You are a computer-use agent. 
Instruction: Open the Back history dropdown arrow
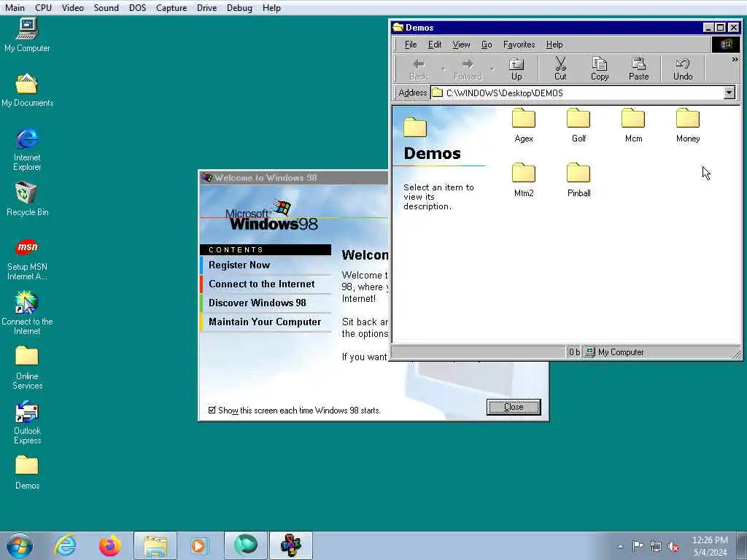[444, 69]
